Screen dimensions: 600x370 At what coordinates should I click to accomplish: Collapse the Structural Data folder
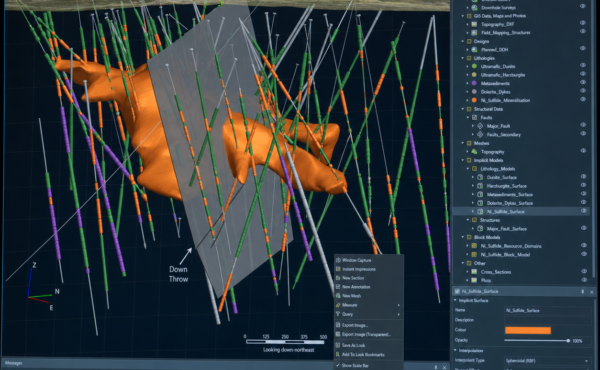click(x=463, y=109)
